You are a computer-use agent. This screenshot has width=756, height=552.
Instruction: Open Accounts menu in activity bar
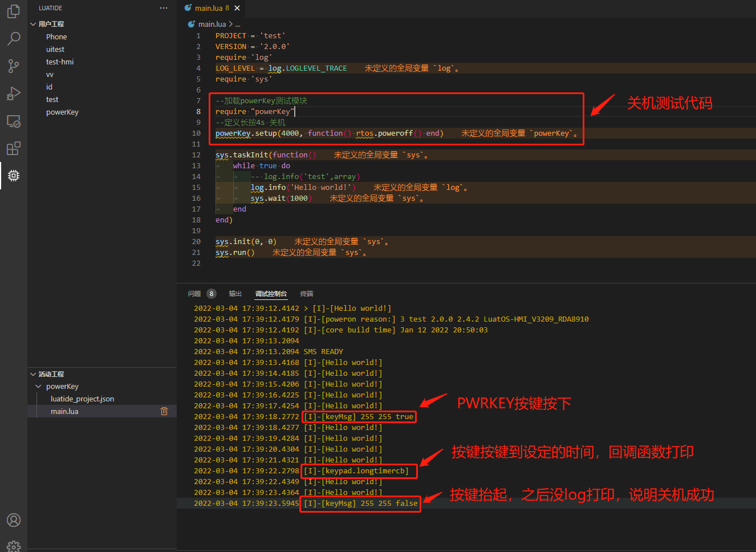pyautogui.click(x=14, y=520)
